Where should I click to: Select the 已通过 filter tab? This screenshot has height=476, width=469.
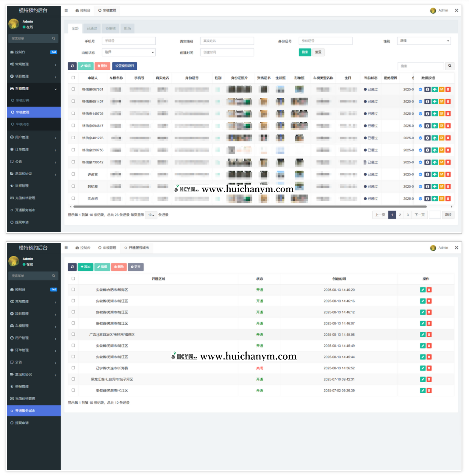pyautogui.click(x=92, y=29)
